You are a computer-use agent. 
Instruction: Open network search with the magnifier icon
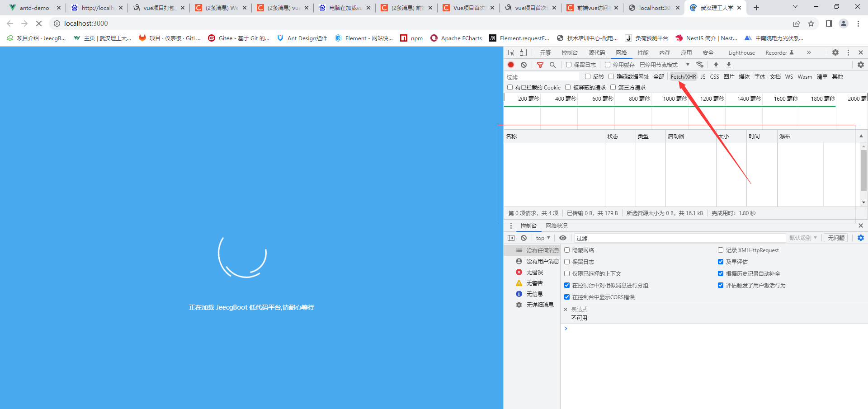552,65
